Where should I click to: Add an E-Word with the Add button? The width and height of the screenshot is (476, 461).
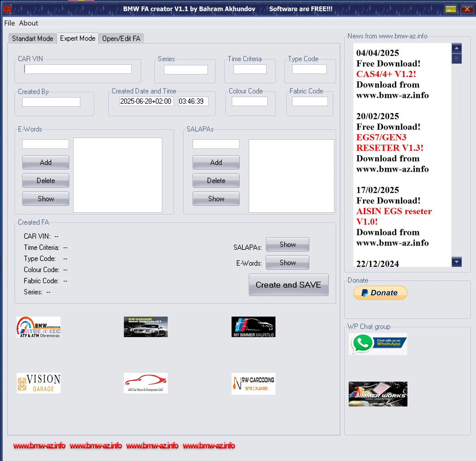click(x=46, y=162)
